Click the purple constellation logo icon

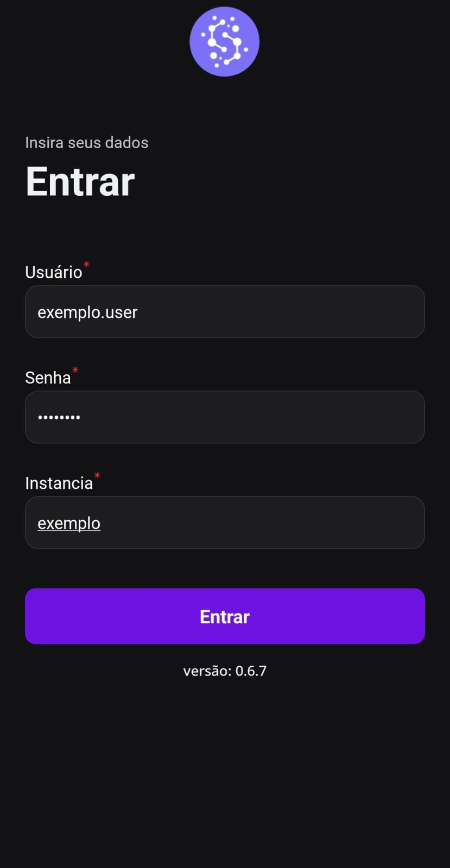224,42
